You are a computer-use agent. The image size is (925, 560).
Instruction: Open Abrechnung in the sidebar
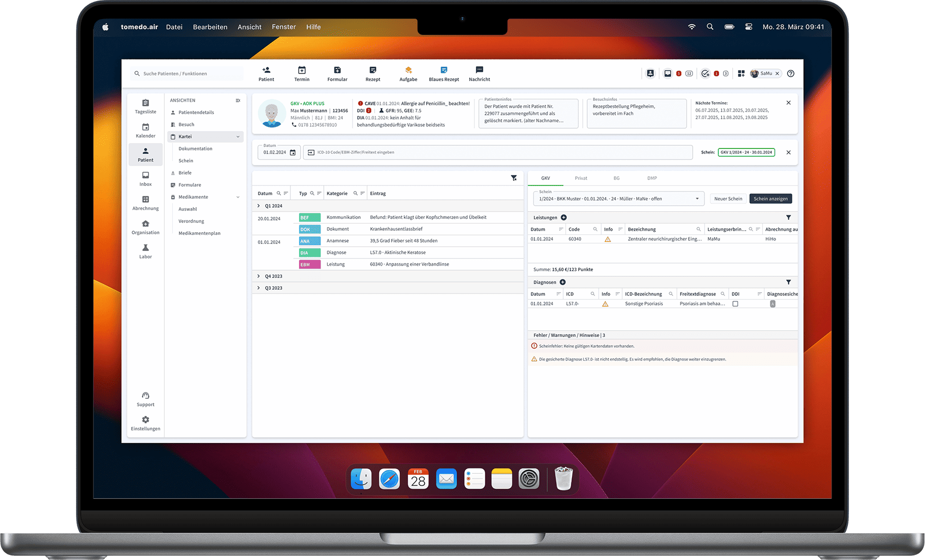[x=145, y=203]
